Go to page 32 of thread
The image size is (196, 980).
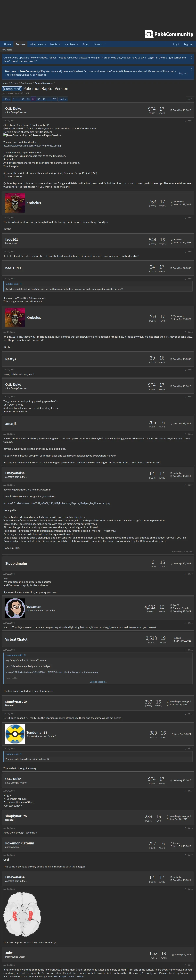point(38,99)
